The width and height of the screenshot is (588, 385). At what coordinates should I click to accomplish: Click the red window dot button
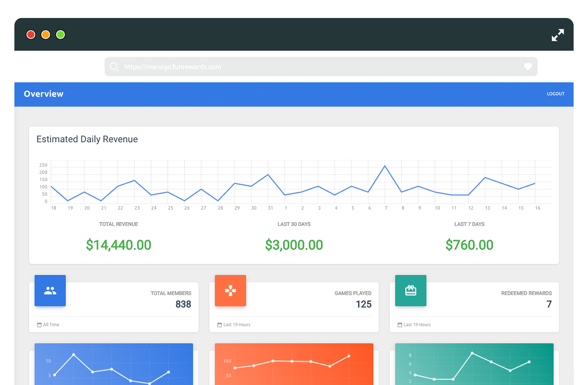point(31,35)
